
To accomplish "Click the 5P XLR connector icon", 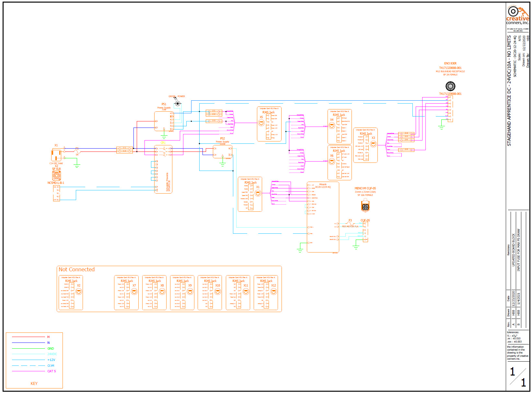I will (57, 176).
